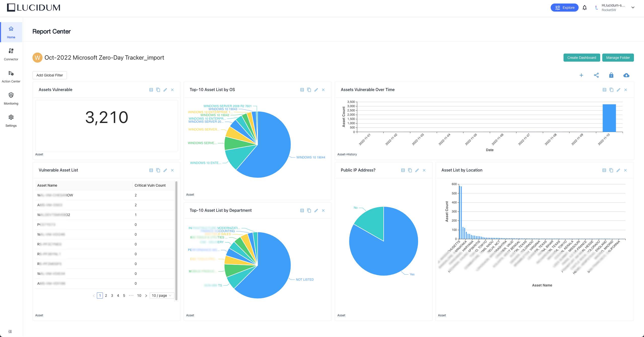This screenshot has height=337, width=644.
Task: Click the edit icon on Vulnerable Asset List panel
Action: (x=165, y=170)
